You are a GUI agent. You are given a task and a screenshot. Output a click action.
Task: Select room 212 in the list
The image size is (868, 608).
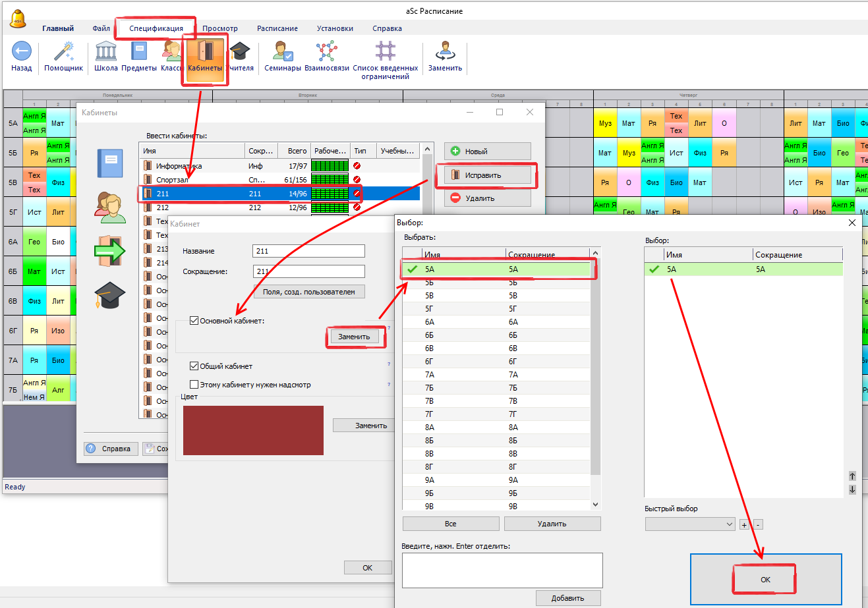(x=279, y=207)
